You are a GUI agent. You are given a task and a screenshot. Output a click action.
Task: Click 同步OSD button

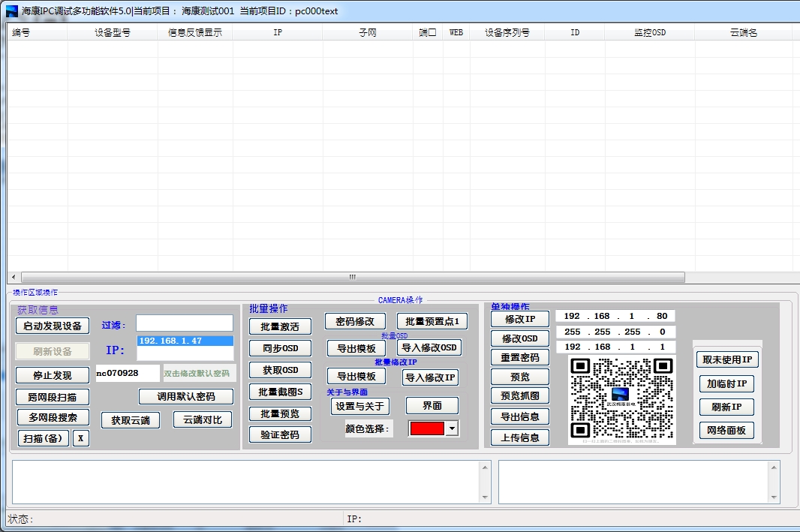(280, 348)
